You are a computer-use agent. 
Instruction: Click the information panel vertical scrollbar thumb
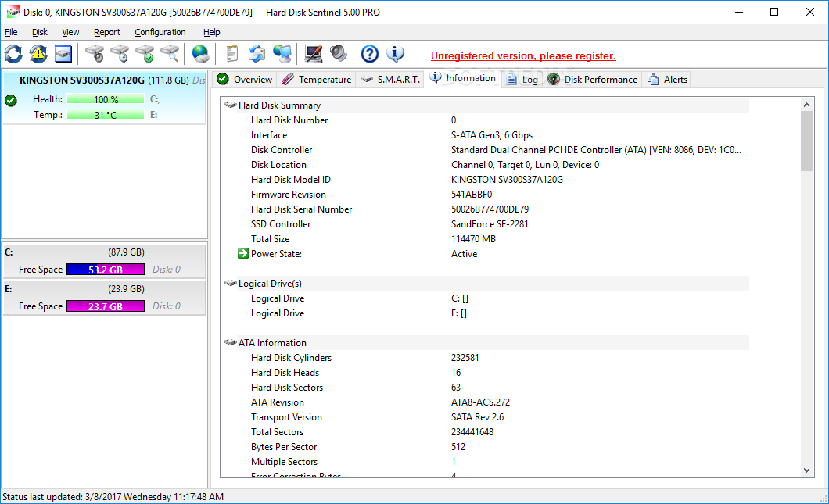pos(806,141)
